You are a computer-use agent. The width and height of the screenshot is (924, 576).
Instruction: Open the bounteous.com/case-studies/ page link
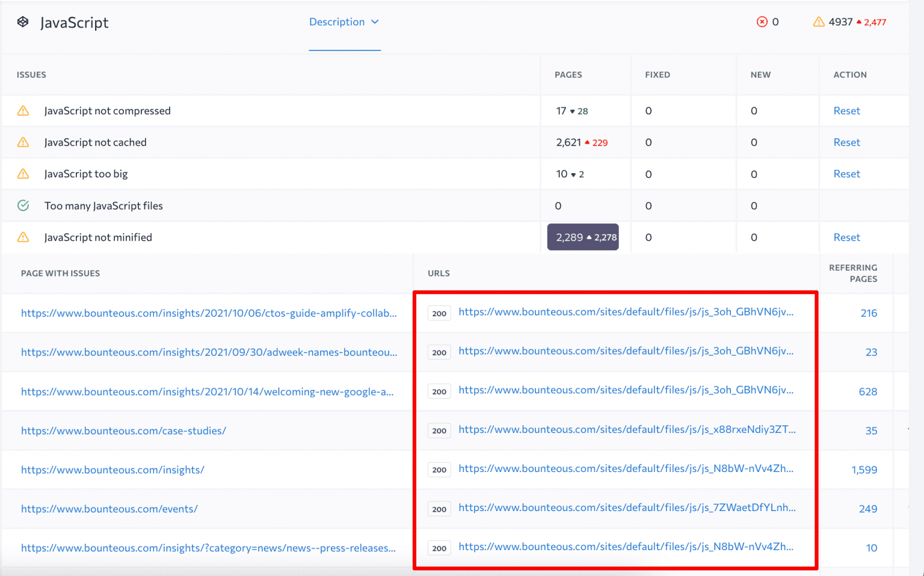point(123,430)
